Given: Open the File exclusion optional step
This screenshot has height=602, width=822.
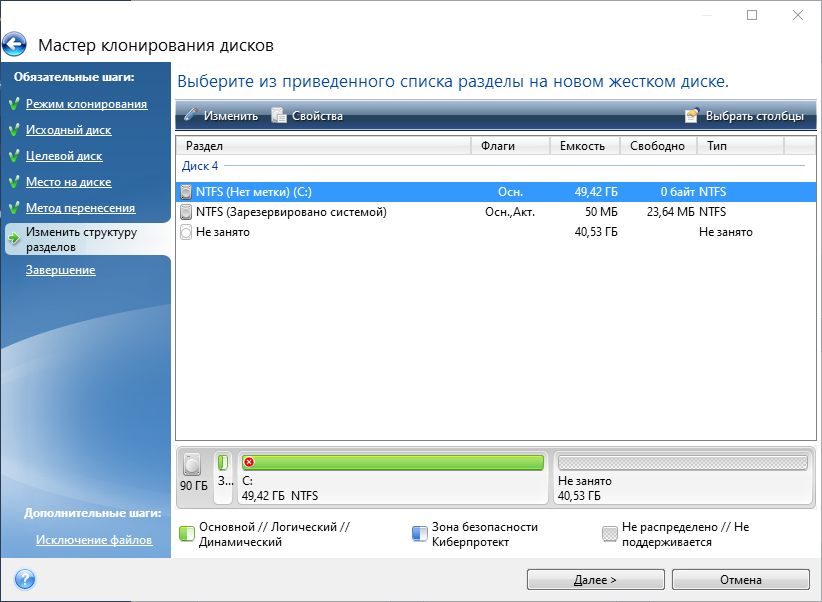Looking at the screenshot, I should click(x=94, y=540).
